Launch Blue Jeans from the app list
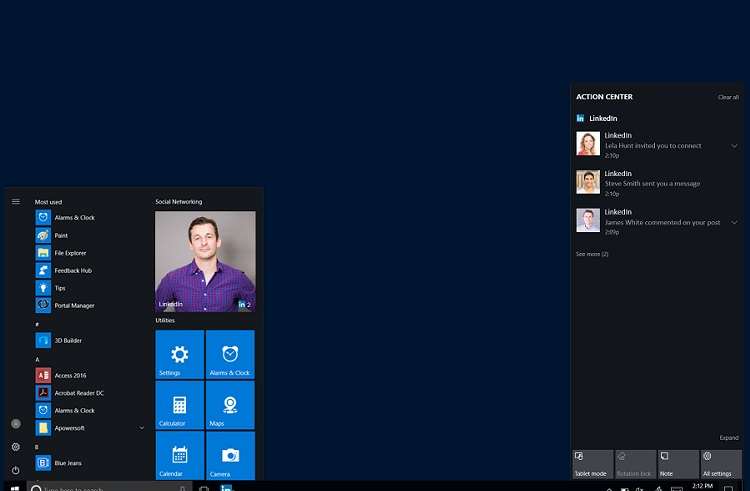The height and width of the screenshot is (491, 750). pyautogui.click(x=58, y=463)
